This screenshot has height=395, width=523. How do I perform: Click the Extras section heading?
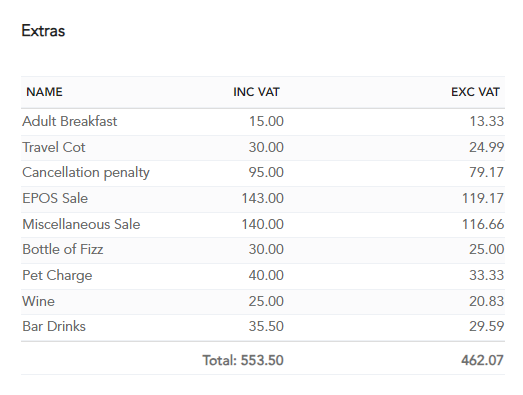point(43,31)
